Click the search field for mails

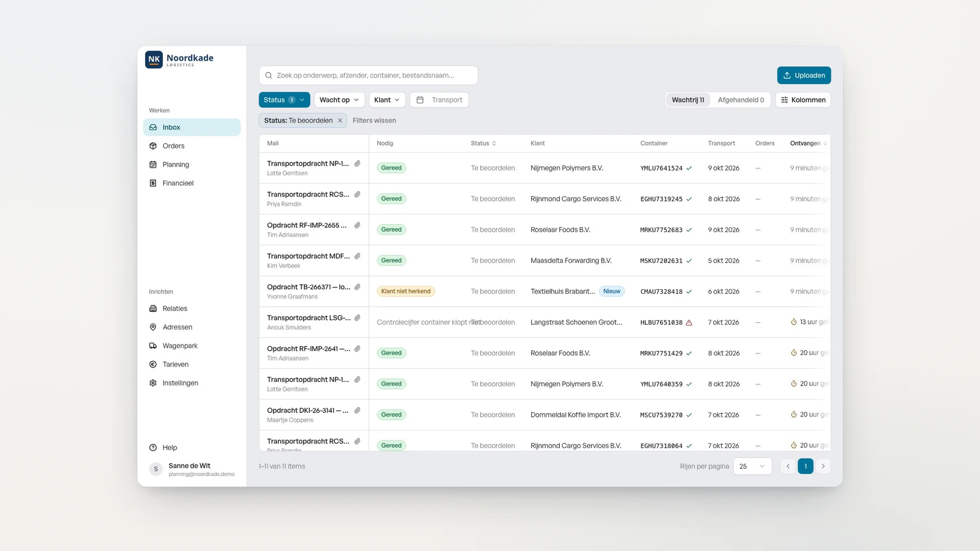click(368, 75)
